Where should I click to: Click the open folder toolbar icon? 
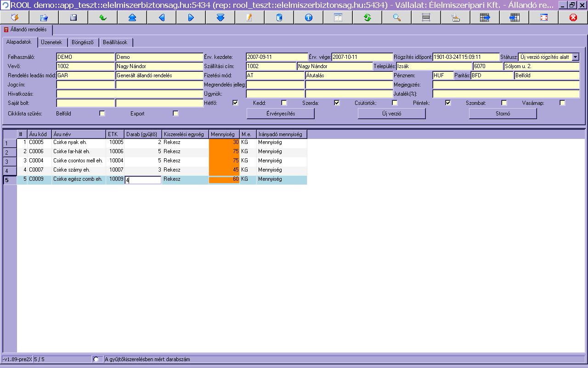point(44,17)
